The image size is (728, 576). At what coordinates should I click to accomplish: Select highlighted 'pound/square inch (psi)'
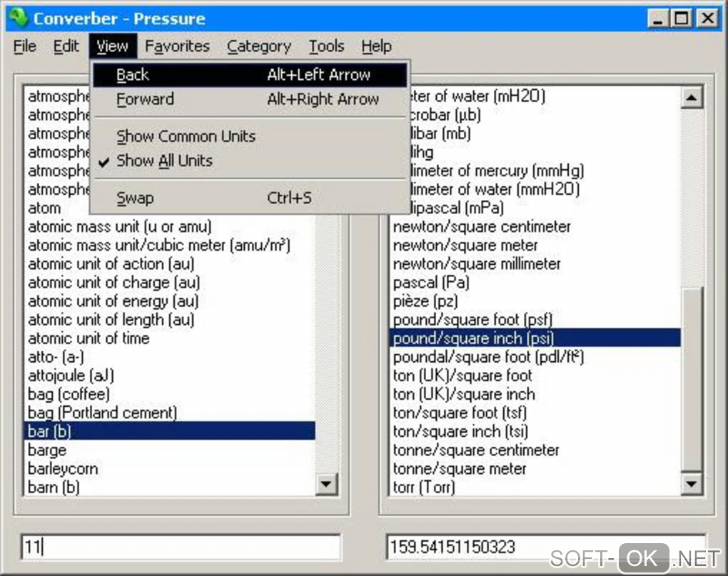pos(535,338)
